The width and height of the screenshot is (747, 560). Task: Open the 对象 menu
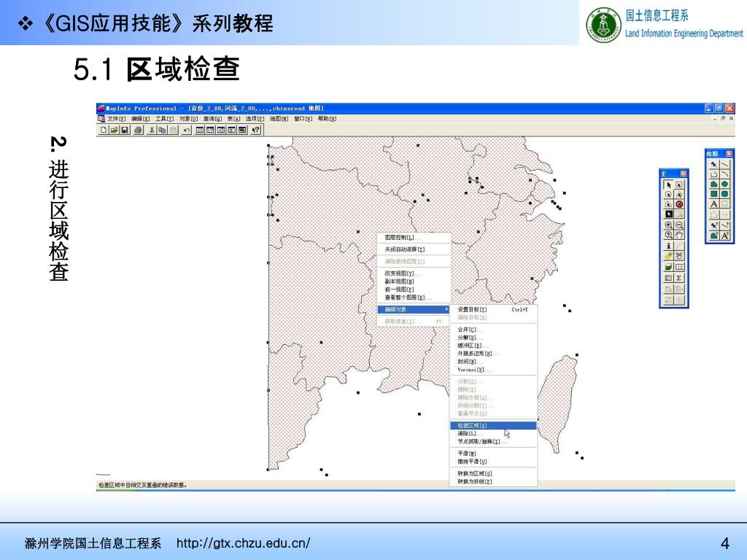point(189,119)
